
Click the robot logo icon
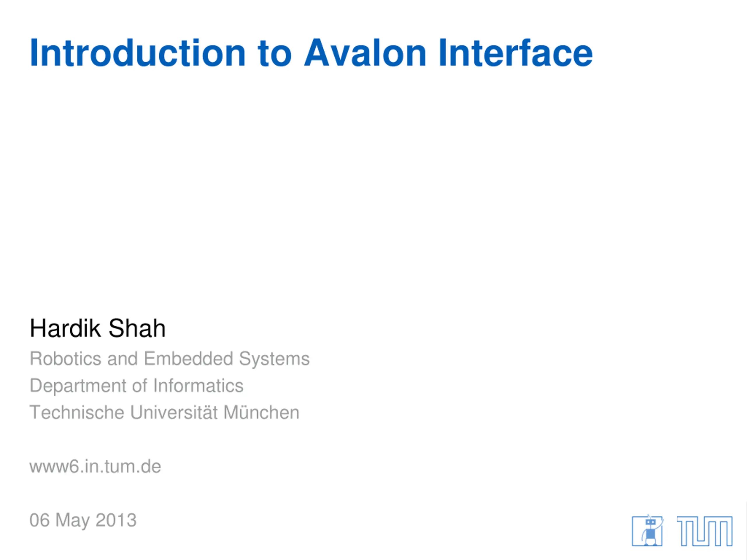[x=647, y=531]
